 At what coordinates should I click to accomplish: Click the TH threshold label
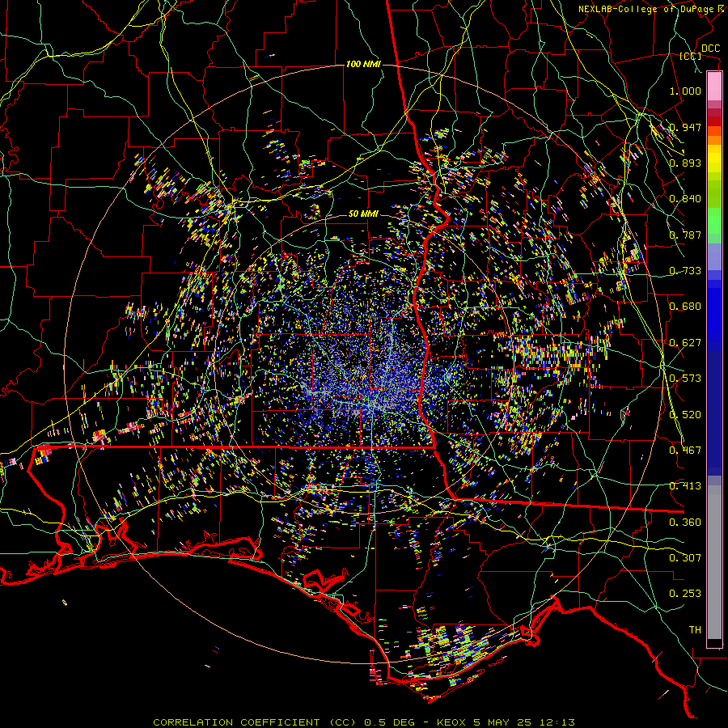click(695, 630)
